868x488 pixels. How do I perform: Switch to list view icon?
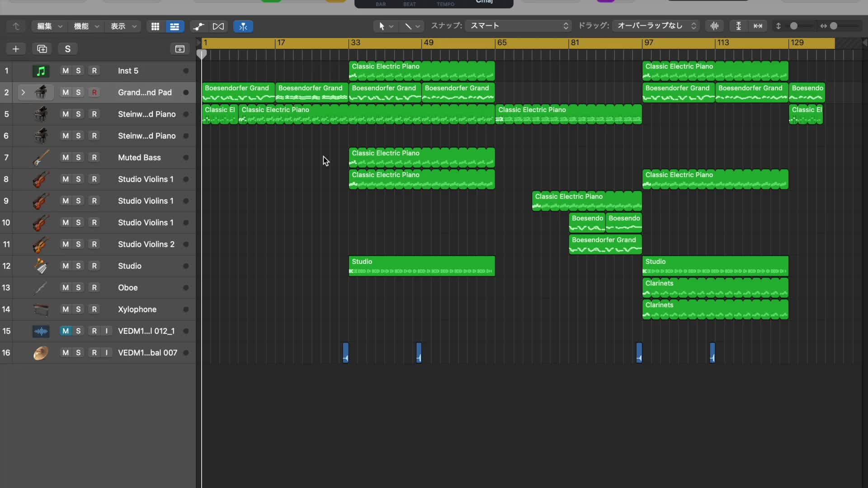(x=175, y=26)
